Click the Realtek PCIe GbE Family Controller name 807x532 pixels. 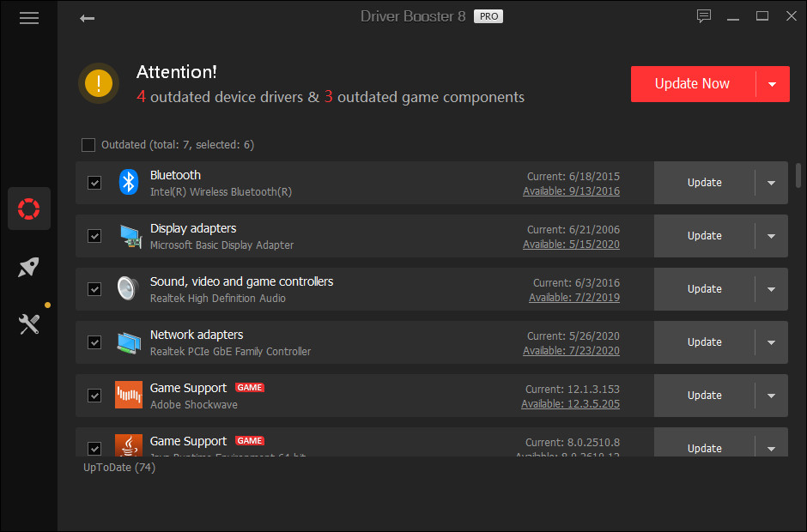click(x=231, y=352)
